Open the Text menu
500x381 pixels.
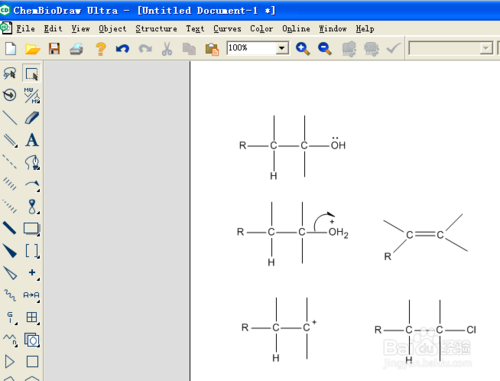click(x=195, y=29)
